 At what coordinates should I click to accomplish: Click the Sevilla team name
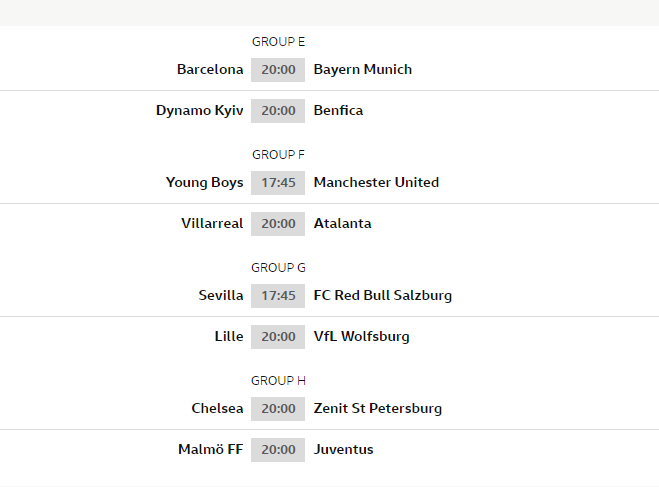tap(221, 295)
